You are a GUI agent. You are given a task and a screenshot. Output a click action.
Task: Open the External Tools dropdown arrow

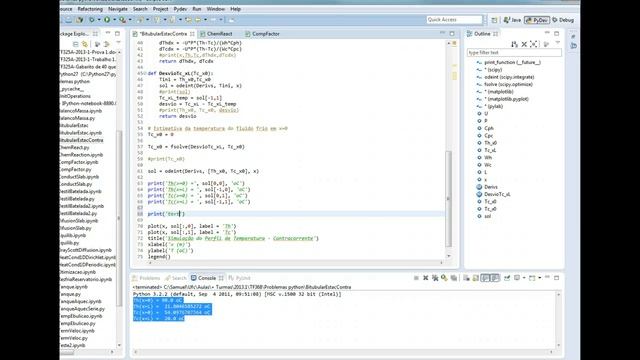point(130,20)
